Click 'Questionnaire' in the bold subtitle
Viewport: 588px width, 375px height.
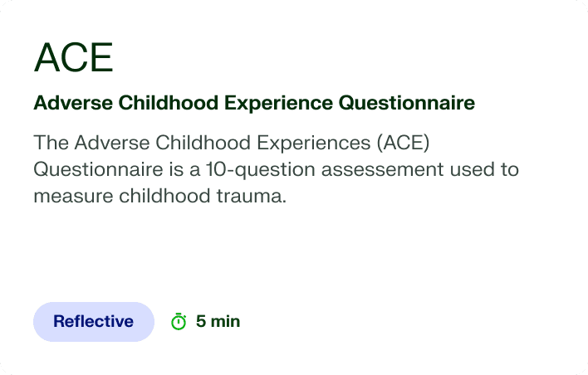407,103
